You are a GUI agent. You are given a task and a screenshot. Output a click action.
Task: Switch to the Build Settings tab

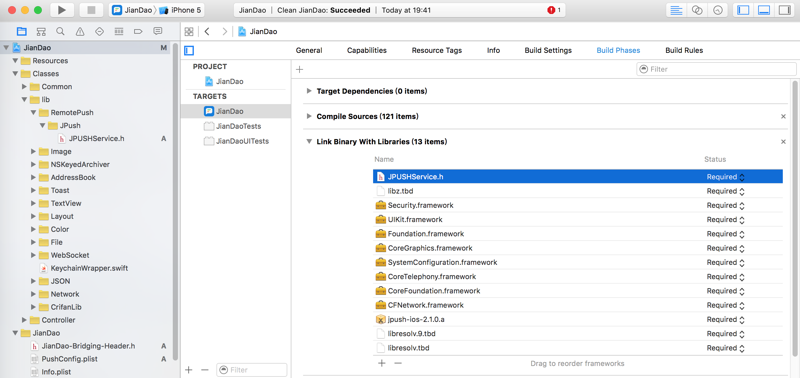pyautogui.click(x=548, y=51)
